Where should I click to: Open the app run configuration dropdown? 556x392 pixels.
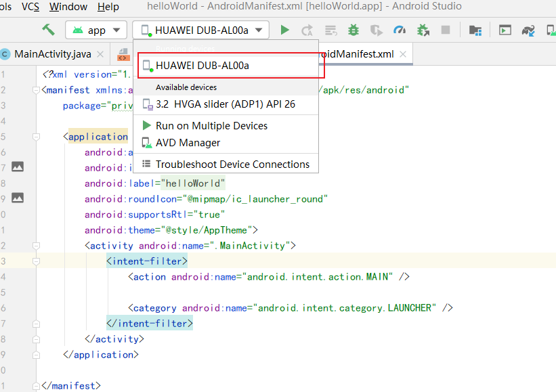[96, 30]
